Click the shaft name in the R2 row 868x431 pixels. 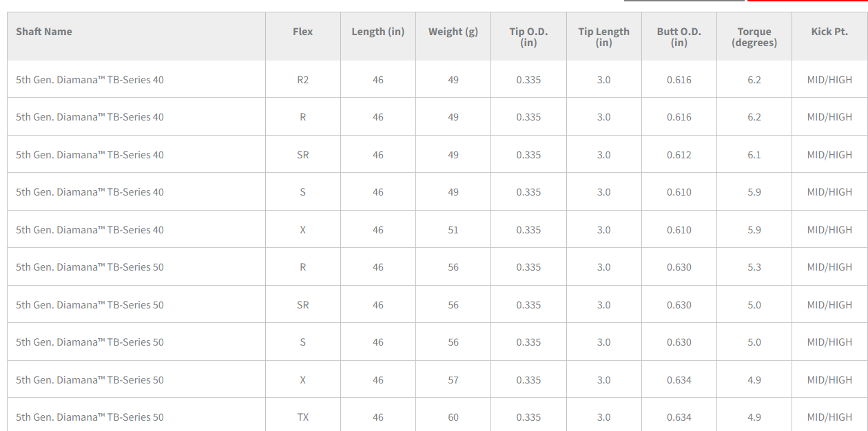(90, 80)
